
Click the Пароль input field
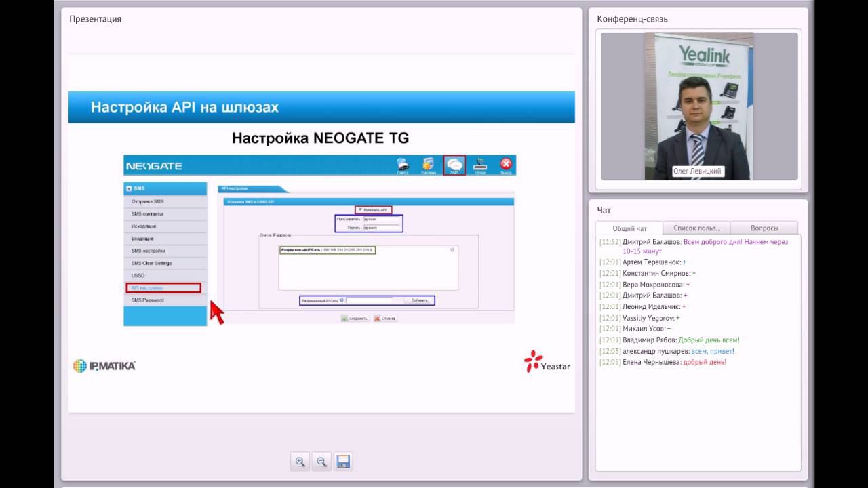pyautogui.click(x=382, y=228)
